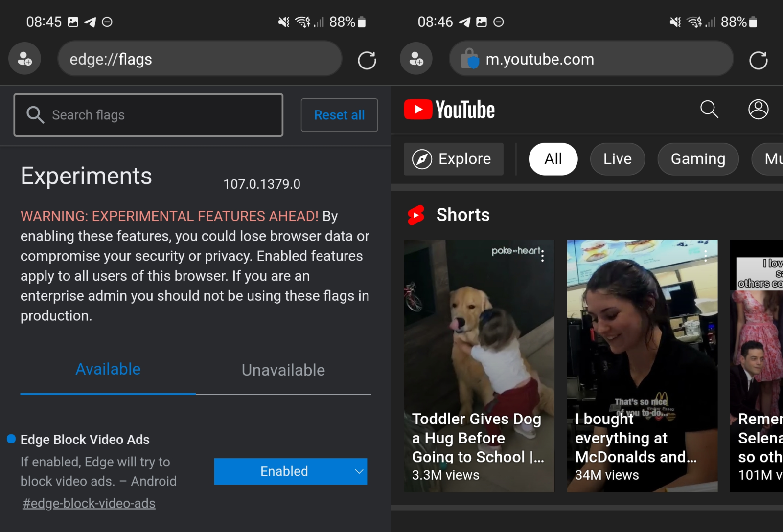Reload the edge://flags page
This screenshot has height=532, width=783.
[367, 59]
